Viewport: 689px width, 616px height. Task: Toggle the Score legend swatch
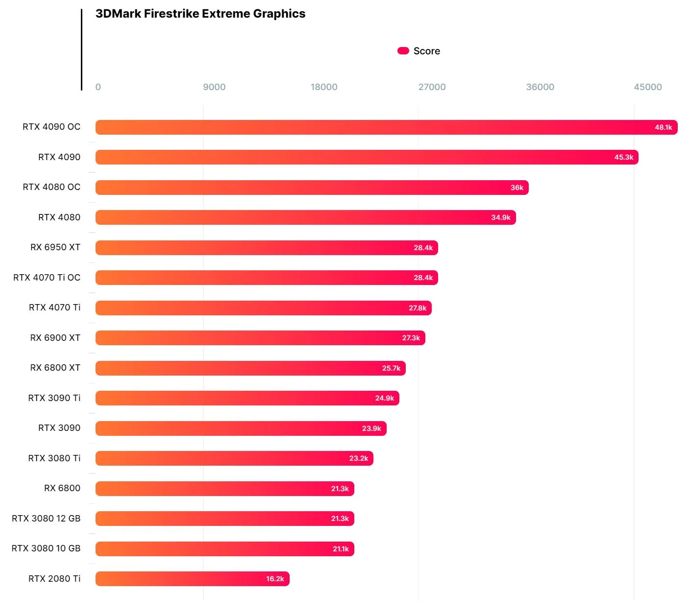point(403,51)
